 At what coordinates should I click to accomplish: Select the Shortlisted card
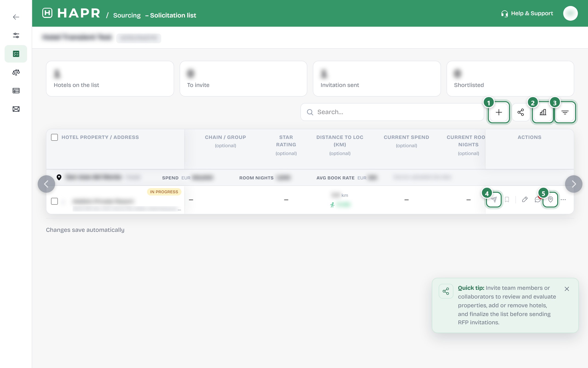click(510, 79)
